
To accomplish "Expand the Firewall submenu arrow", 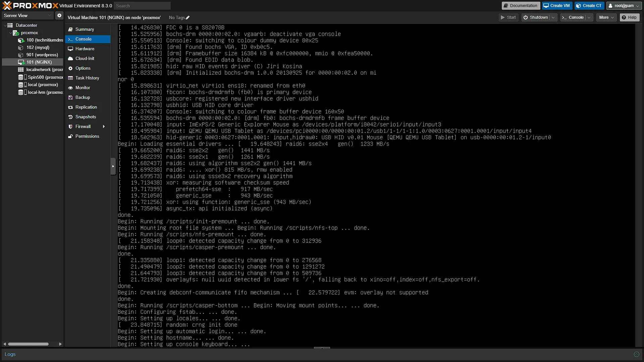I will point(104,126).
